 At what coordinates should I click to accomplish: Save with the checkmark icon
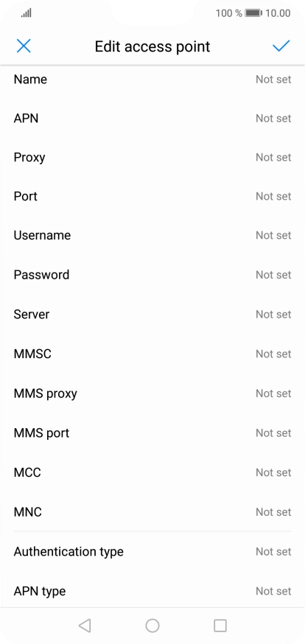[x=281, y=46]
